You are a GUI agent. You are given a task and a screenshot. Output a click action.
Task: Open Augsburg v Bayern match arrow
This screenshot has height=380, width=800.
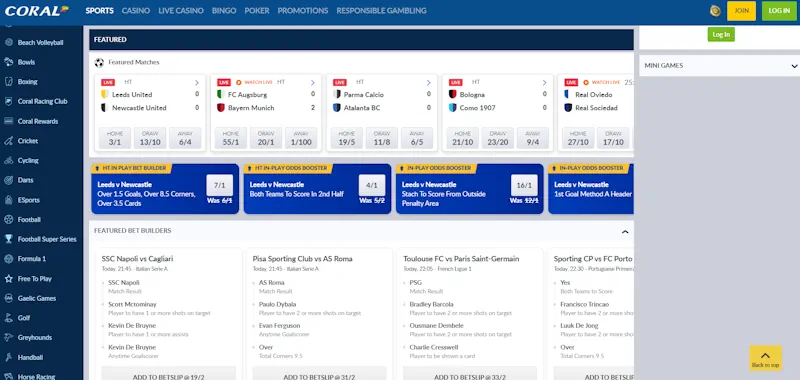pos(313,83)
